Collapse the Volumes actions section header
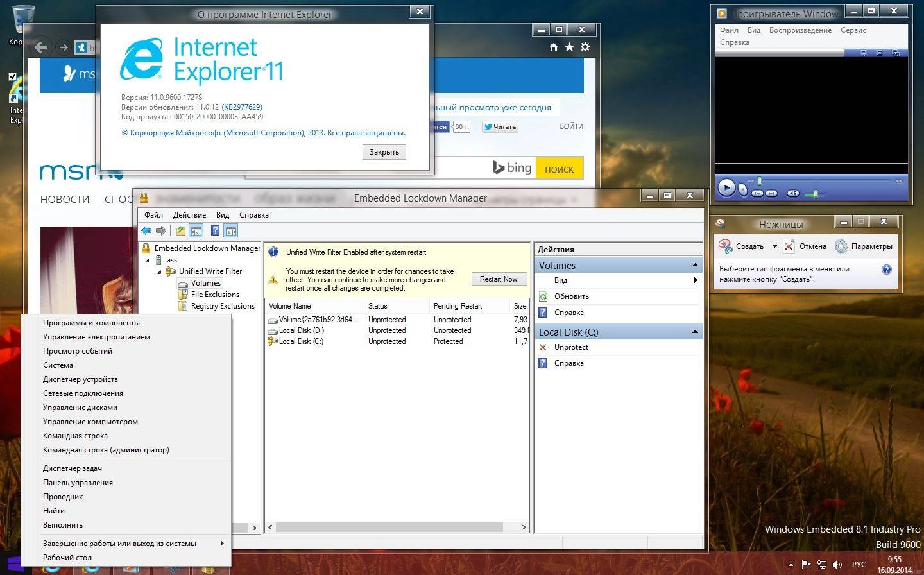This screenshot has width=924, height=575. (x=695, y=265)
